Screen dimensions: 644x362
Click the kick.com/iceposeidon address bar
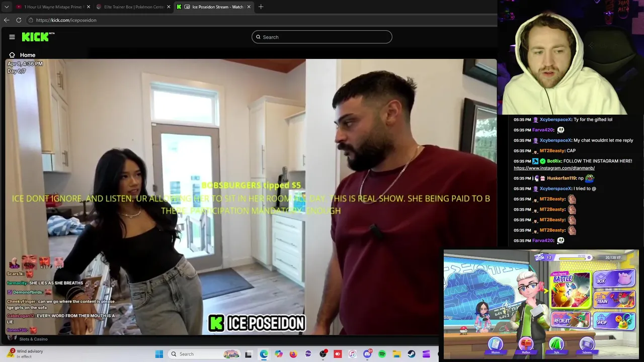pyautogui.click(x=262, y=20)
